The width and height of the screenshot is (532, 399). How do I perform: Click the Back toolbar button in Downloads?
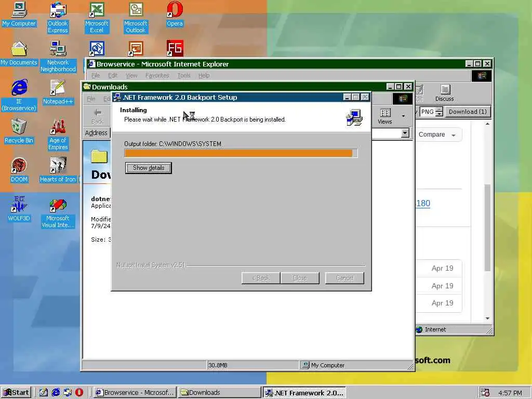(x=97, y=116)
